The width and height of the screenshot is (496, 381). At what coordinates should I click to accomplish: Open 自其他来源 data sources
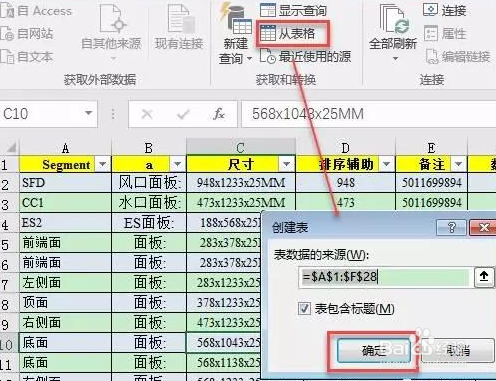pos(111,32)
